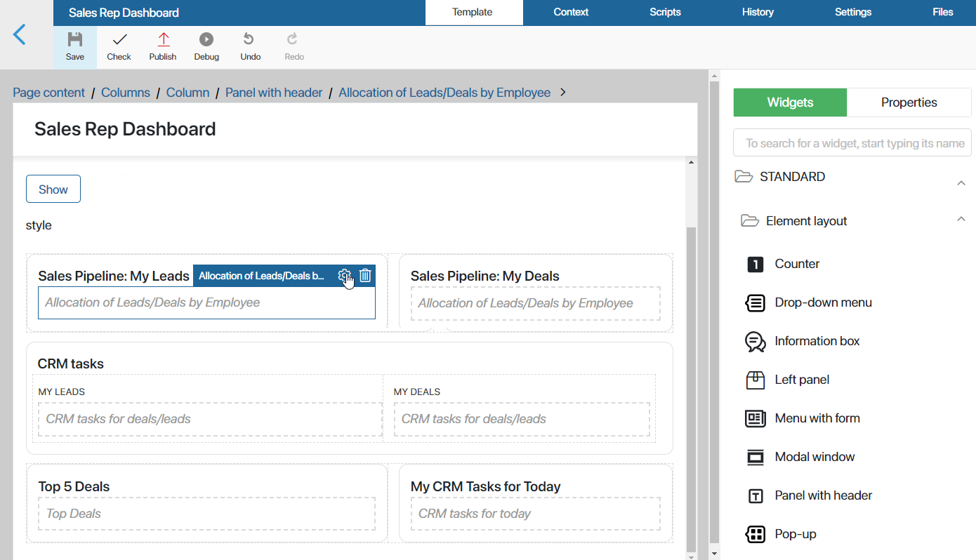
Task: Click the CRM tasks panel header
Action: pos(70,364)
